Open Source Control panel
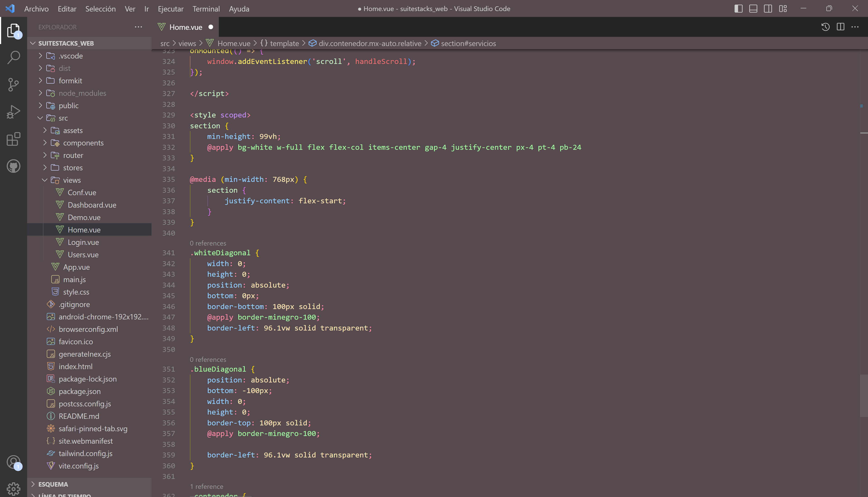Viewport: 868px width, 497px height. [x=13, y=85]
